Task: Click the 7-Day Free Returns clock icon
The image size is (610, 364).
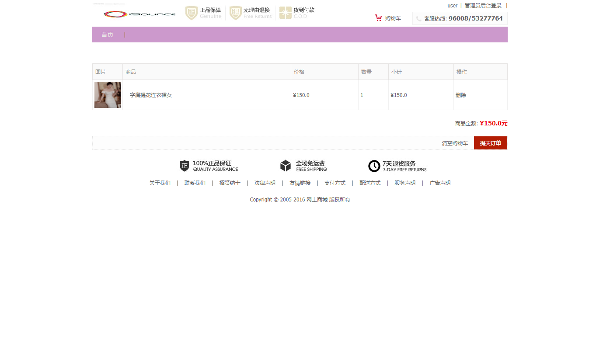Action: 374,166
